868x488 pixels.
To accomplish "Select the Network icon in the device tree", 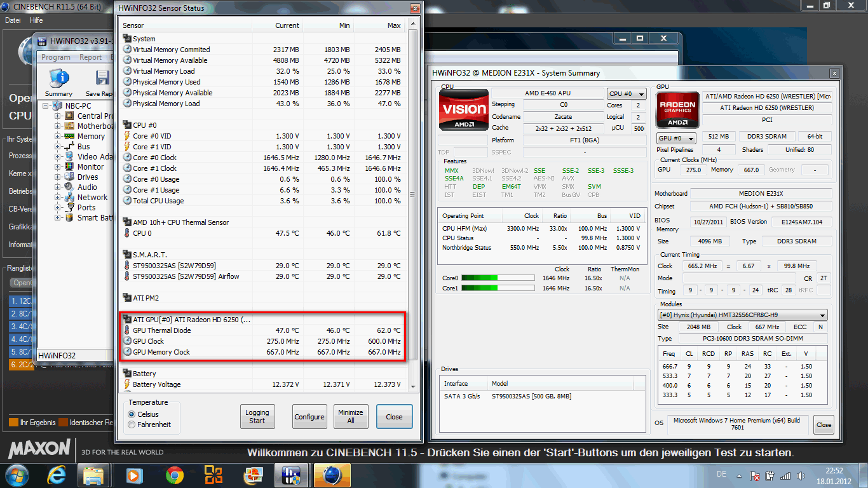I will [x=69, y=198].
